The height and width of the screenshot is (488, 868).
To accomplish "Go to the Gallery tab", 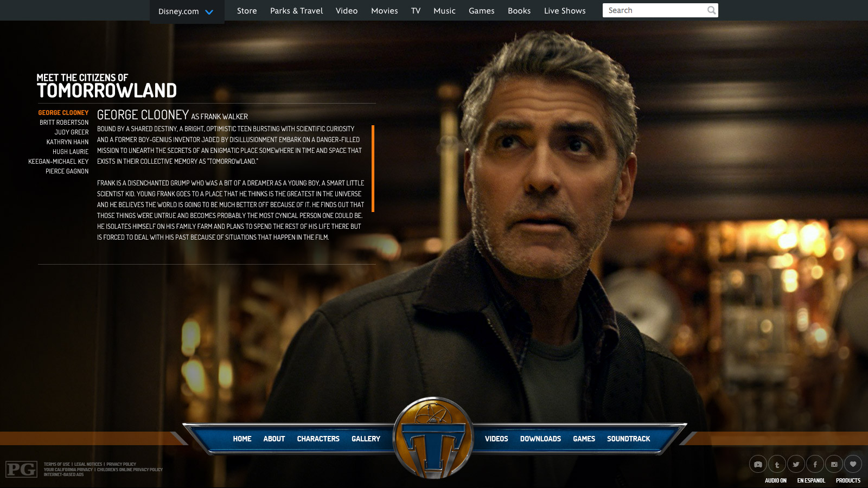I will click(366, 439).
